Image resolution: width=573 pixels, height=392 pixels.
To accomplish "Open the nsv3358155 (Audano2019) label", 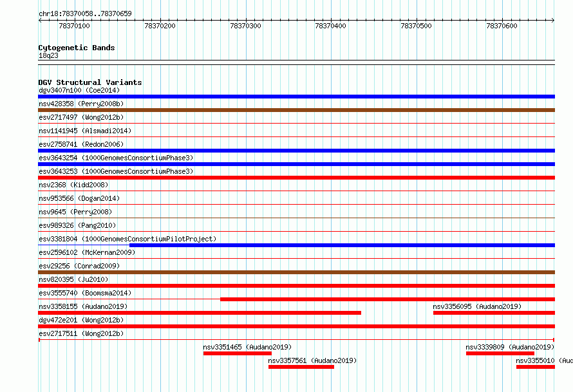I will (x=83, y=306).
